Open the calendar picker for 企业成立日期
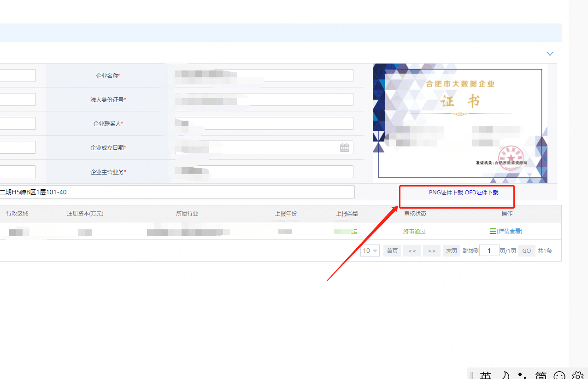The width and height of the screenshot is (588, 379). 344,147
